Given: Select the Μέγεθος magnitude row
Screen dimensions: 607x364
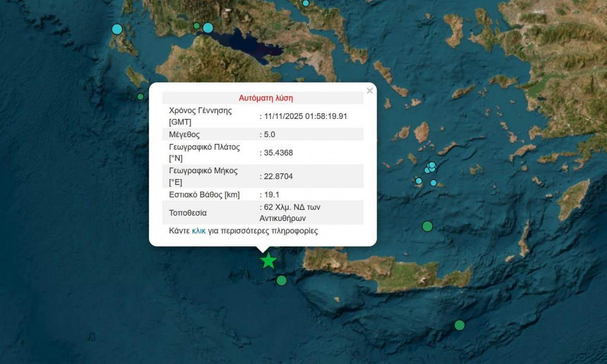Looking at the screenshot, I should 212,134.
